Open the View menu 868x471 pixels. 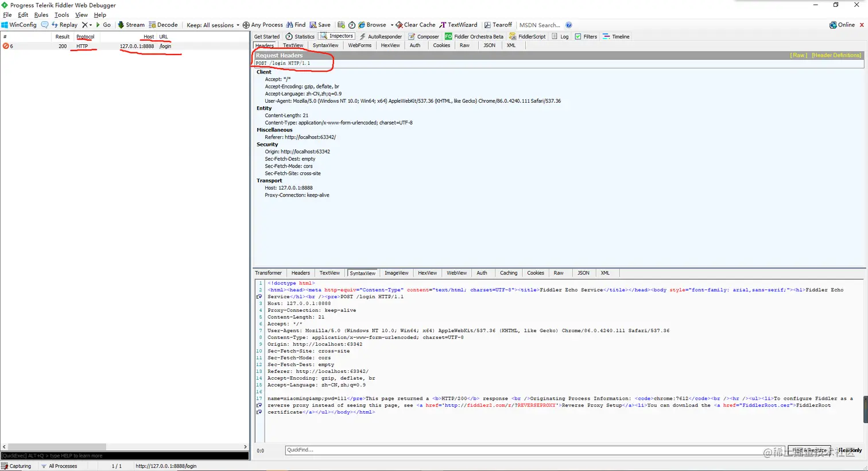click(x=82, y=15)
